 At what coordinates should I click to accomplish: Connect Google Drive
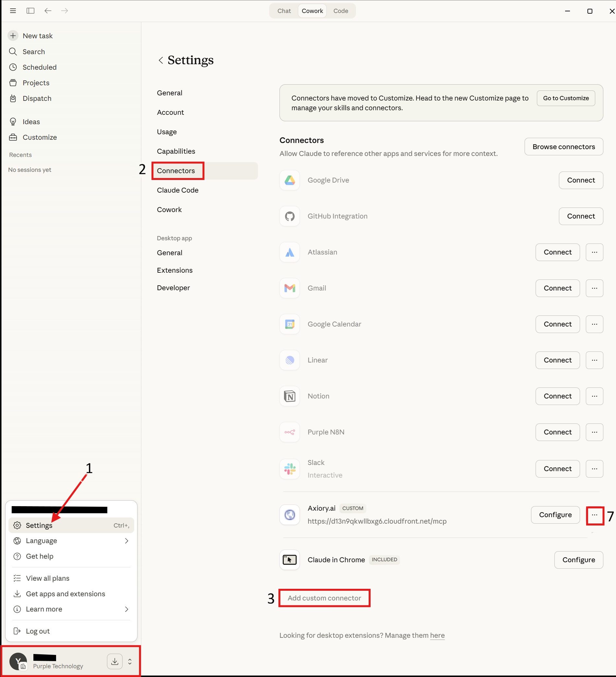(x=581, y=180)
